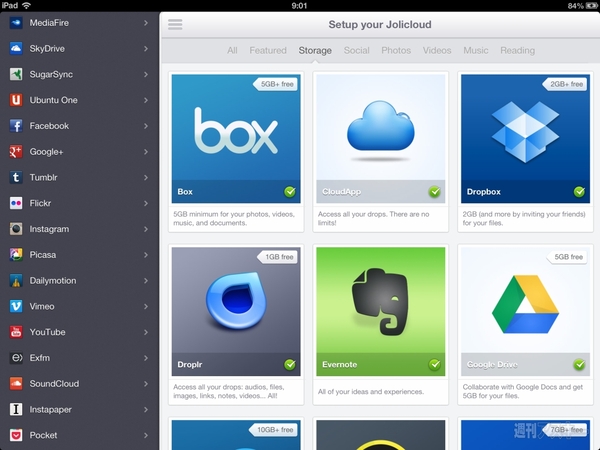Expand the SkyDrive row chevron
Image resolution: width=600 pixels, height=450 pixels.
(146, 49)
